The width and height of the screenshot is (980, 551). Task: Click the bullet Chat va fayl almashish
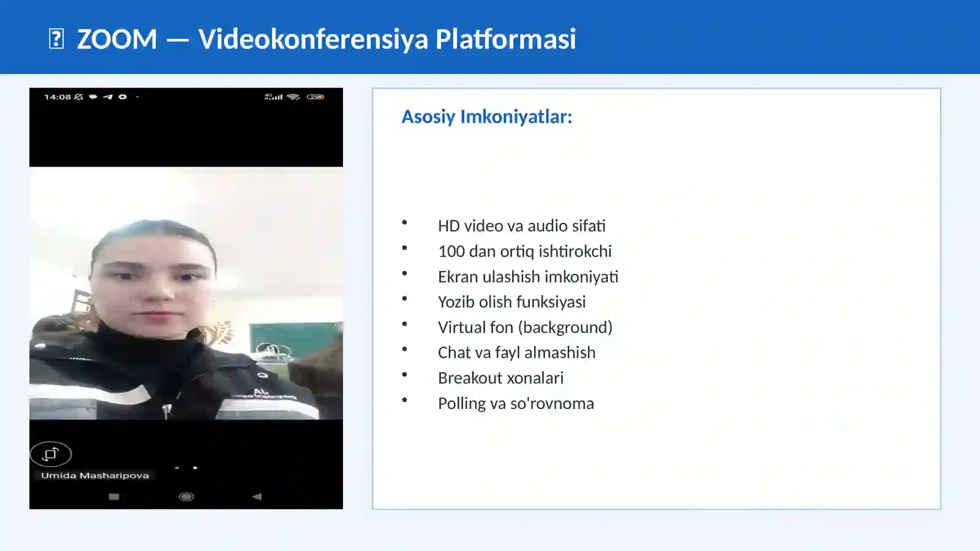click(517, 353)
